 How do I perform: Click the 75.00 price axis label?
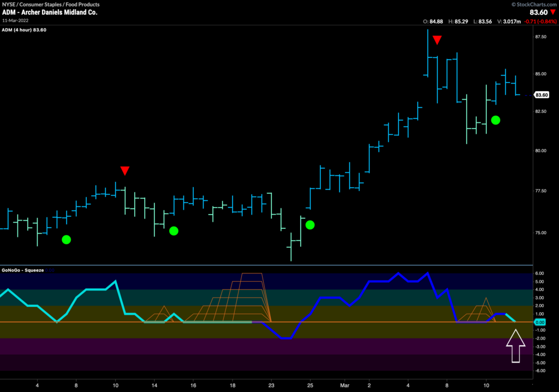coord(540,233)
